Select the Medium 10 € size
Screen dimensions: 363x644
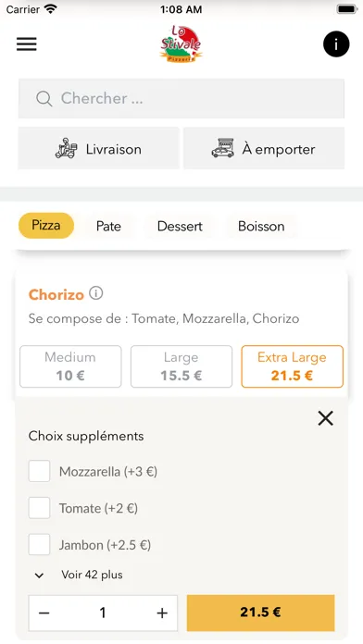(70, 366)
